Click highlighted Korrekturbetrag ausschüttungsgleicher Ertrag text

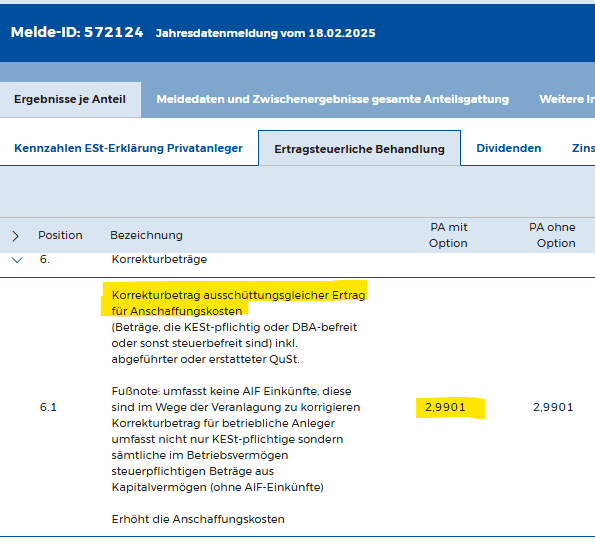[x=238, y=303]
